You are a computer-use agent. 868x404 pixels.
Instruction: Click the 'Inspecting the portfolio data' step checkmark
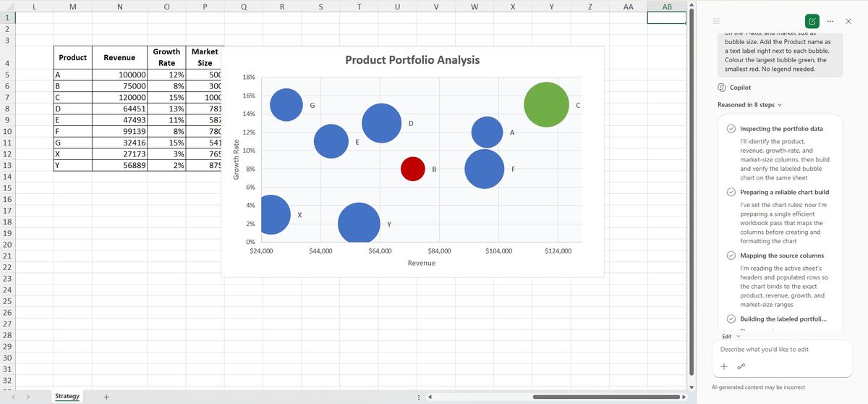click(x=731, y=129)
